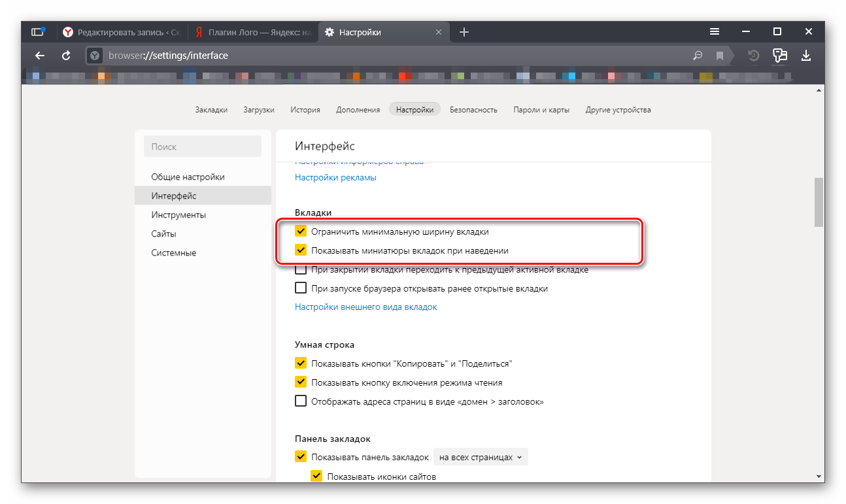Image resolution: width=846 pixels, height=504 pixels.
Task: Toggle Показывать миниатюры вкладок при наведении
Action: (301, 250)
